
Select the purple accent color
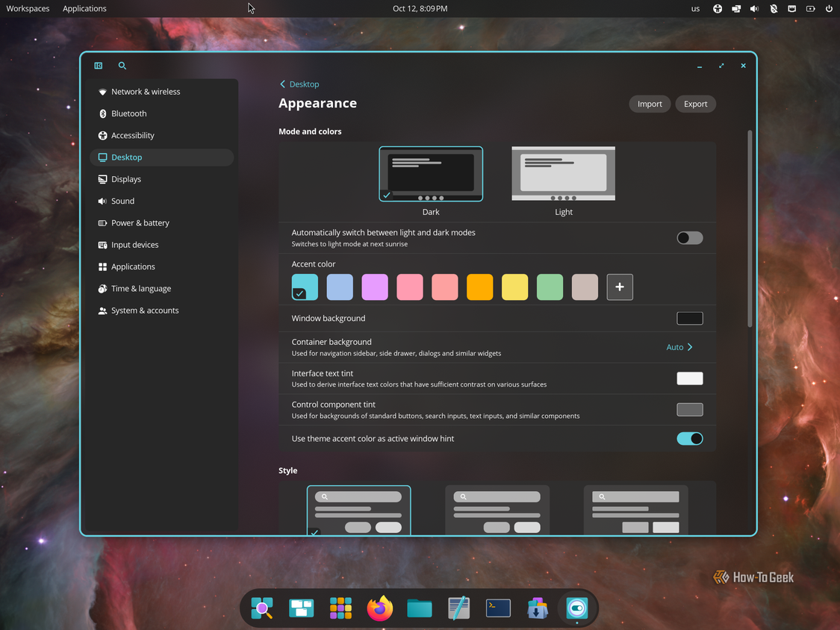[x=375, y=287]
